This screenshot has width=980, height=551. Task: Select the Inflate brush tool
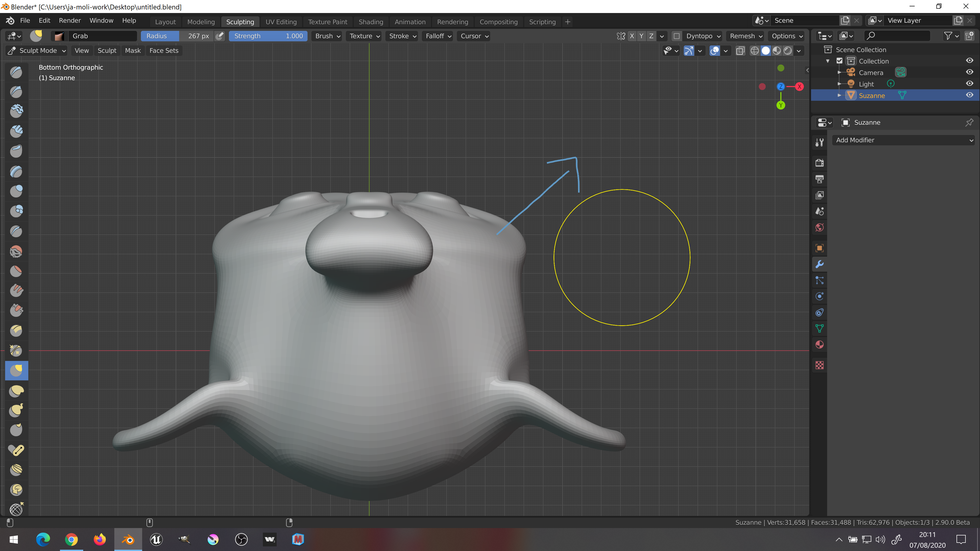(16, 191)
